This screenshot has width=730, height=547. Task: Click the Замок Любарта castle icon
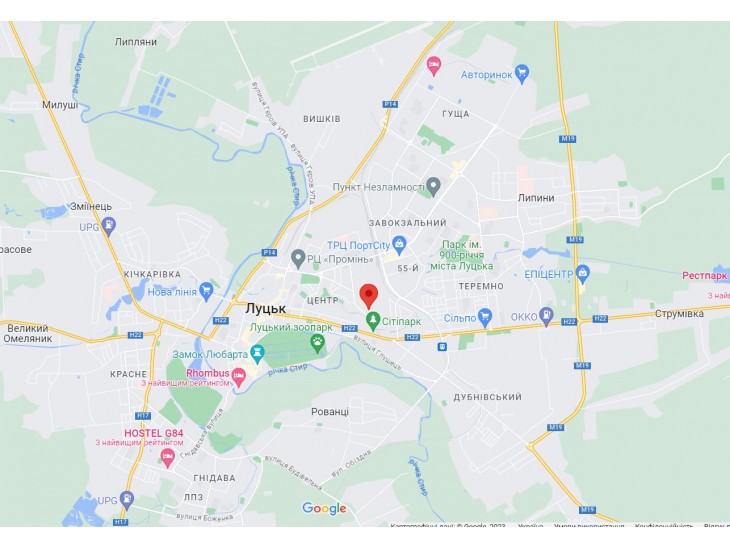[x=257, y=354]
